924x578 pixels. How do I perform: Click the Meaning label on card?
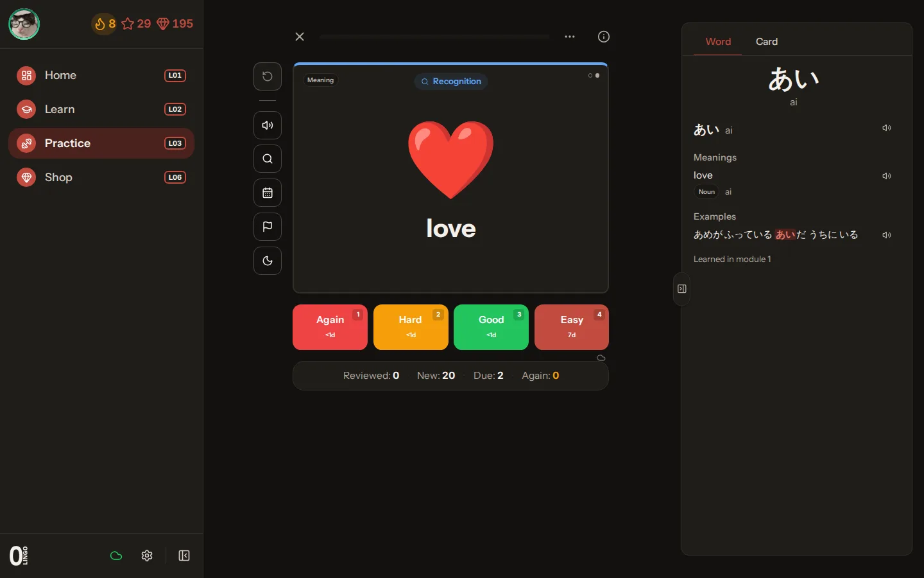[x=320, y=80]
